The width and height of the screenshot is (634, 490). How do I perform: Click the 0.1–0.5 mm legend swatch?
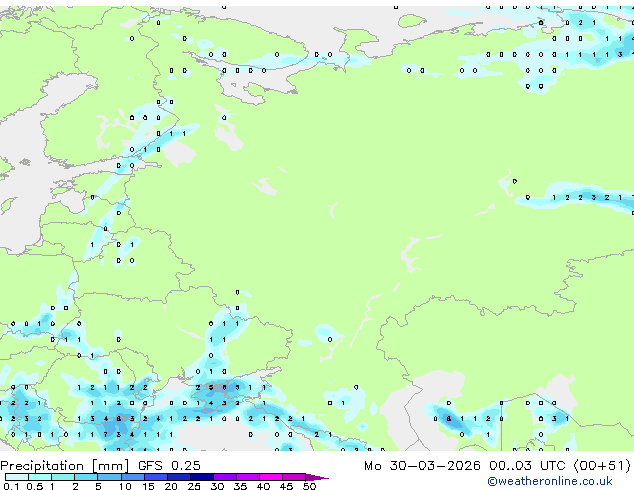click(x=17, y=477)
